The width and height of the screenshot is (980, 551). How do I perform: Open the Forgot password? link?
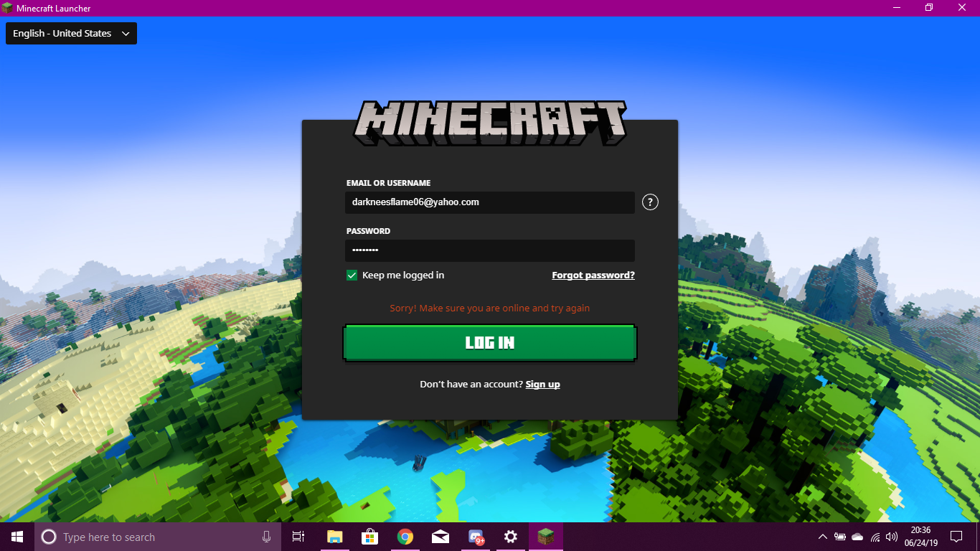click(593, 275)
